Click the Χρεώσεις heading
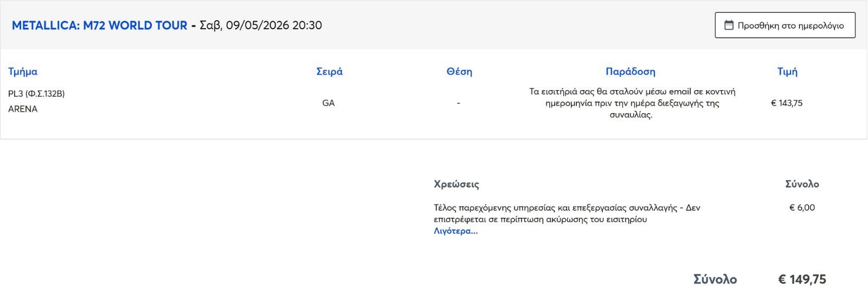868x303 pixels. point(456,184)
